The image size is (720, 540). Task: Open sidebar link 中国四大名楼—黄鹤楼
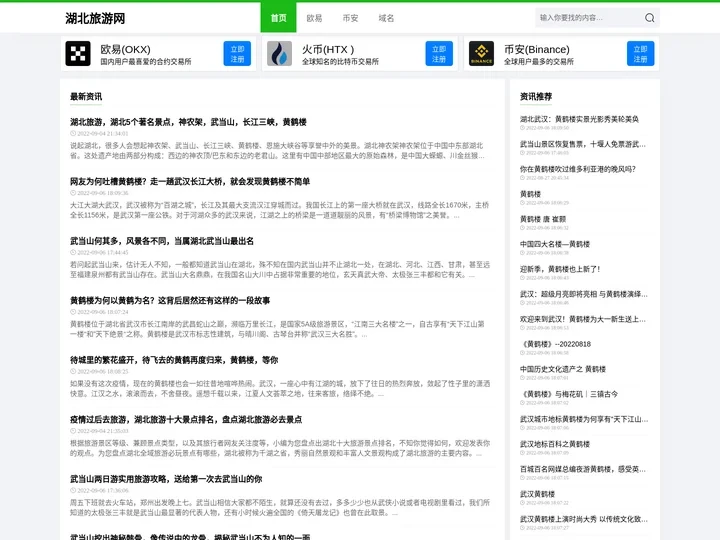(x=555, y=244)
